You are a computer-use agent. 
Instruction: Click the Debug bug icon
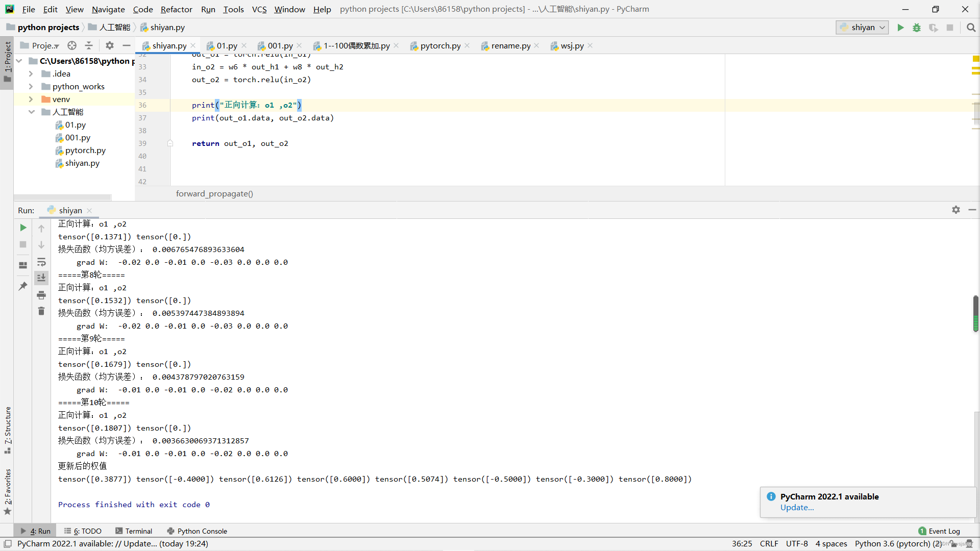pyautogui.click(x=917, y=28)
